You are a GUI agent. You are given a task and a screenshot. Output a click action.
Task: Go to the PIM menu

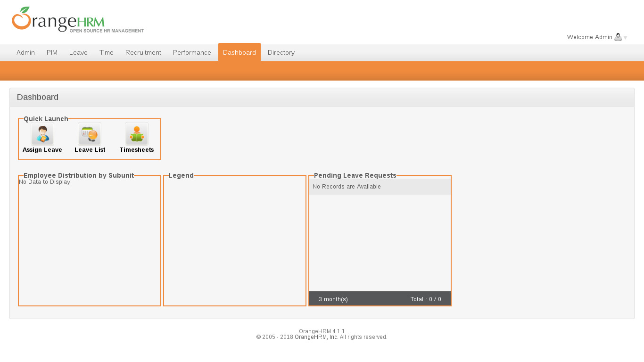click(52, 52)
